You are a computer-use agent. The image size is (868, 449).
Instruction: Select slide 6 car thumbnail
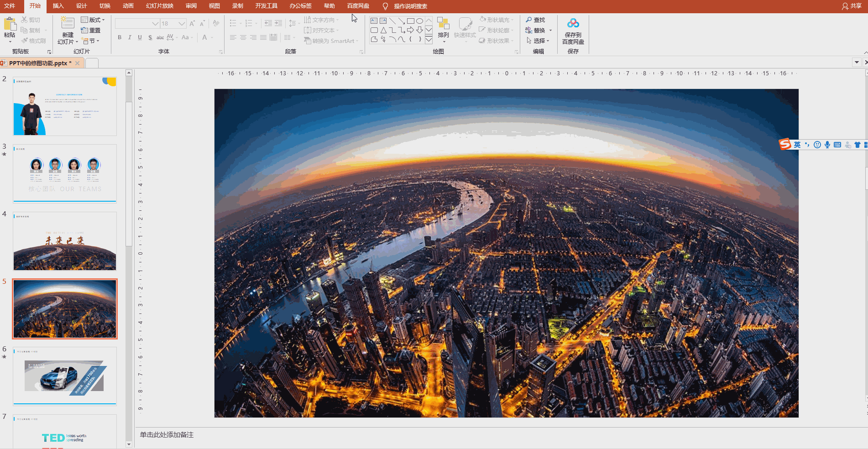pos(65,376)
